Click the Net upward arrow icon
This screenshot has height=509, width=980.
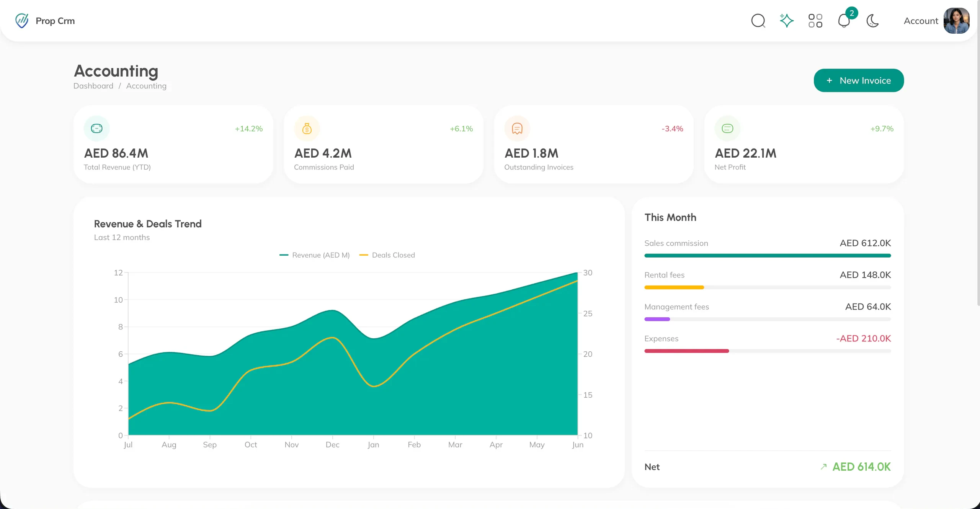tap(823, 467)
